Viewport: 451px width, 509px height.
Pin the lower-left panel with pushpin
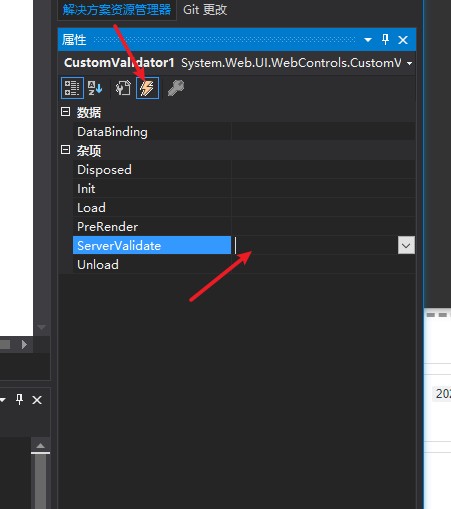pyautogui.click(x=19, y=400)
